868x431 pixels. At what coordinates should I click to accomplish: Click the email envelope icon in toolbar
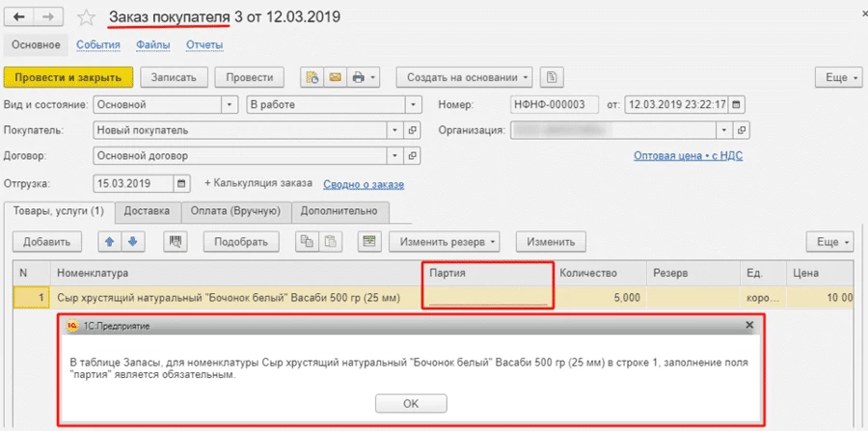pyautogui.click(x=334, y=77)
